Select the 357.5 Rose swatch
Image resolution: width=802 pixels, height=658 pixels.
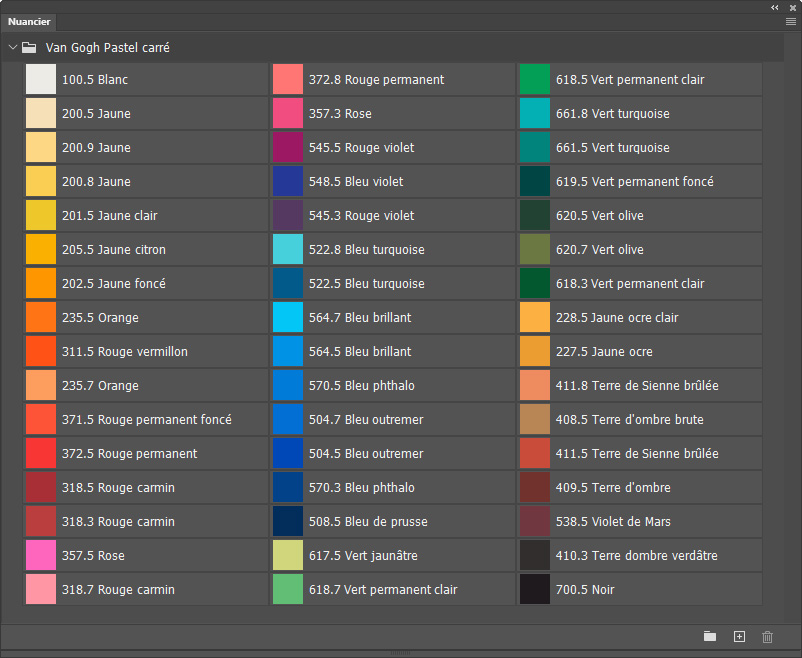point(41,555)
